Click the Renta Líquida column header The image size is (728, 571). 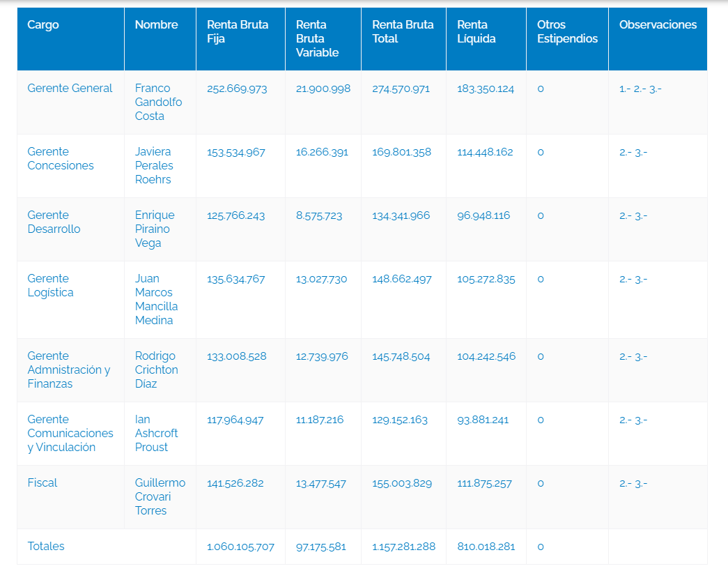click(477, 32)
